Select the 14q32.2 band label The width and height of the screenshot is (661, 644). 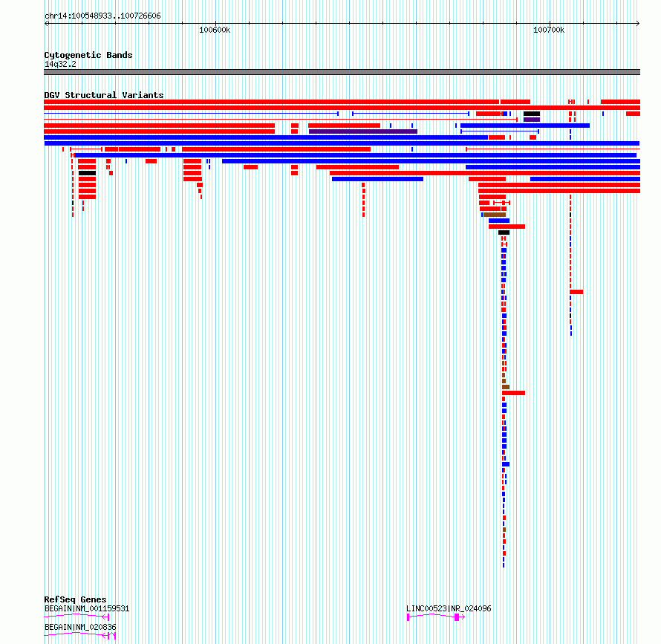pos(60,64)
